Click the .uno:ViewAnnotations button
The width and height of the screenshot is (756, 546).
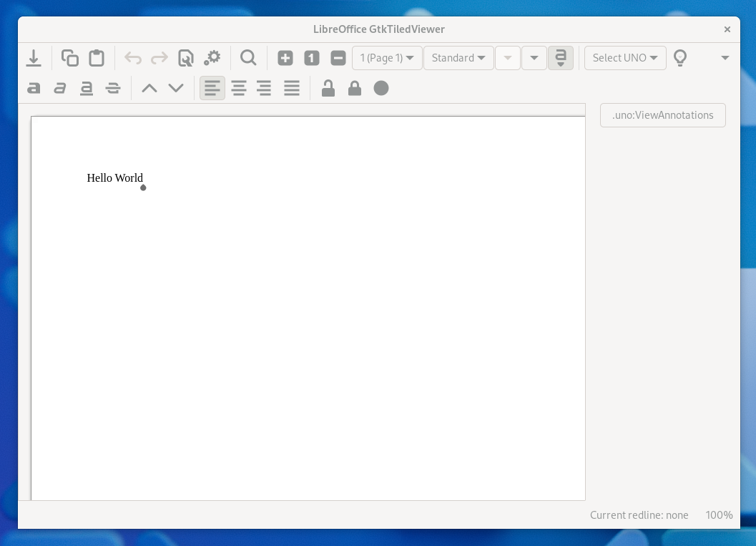coord(662,115)
